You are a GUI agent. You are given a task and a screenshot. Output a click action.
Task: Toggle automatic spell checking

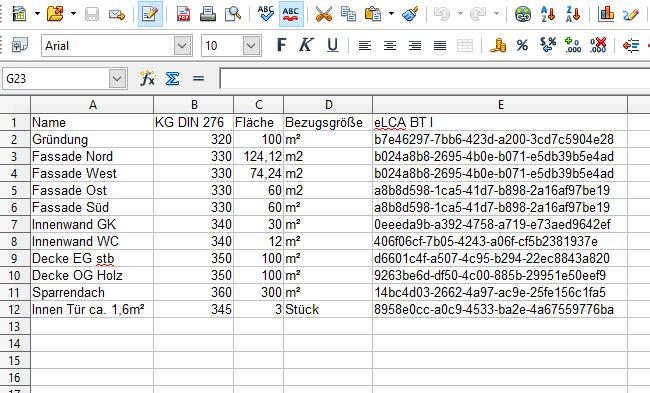(x=291, y=14)
